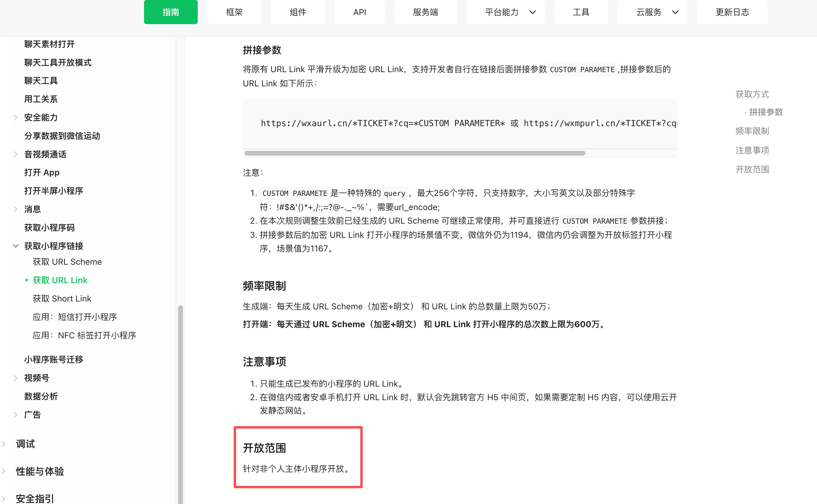This screenshot has width=817, height=504.
Task: Expand the 性能与体验 section arrow
Action: point(4,471)
